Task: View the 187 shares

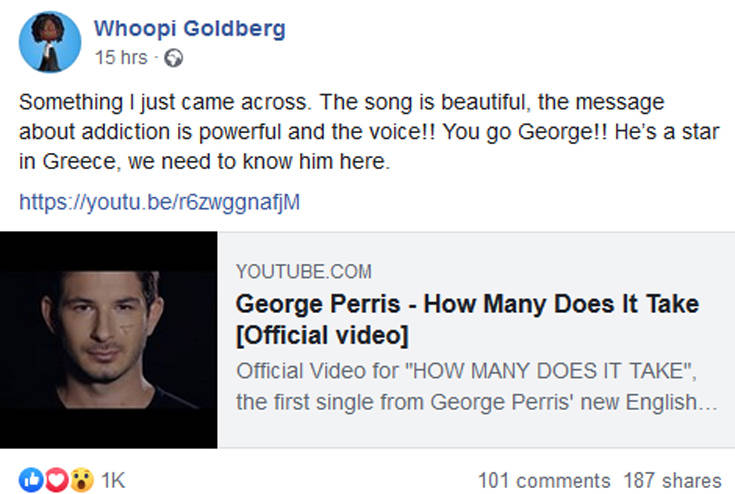Action: [x=672, y=481]
